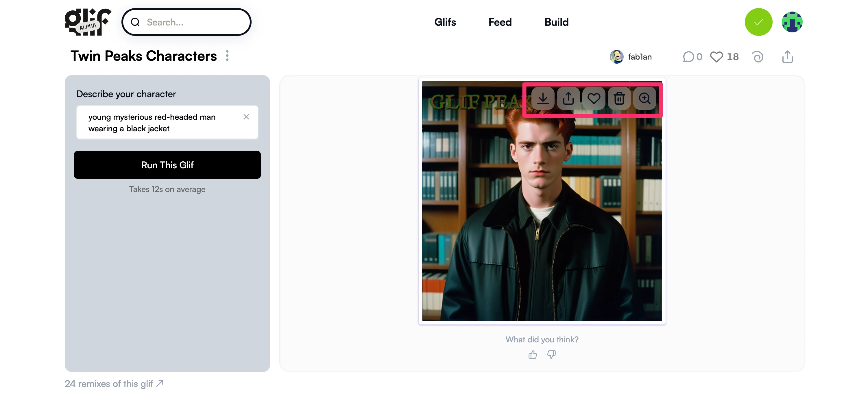The height and width of the screenshot is (406, 868).
Task: Open the user avatar menu
Action: [x=792, y=22]
